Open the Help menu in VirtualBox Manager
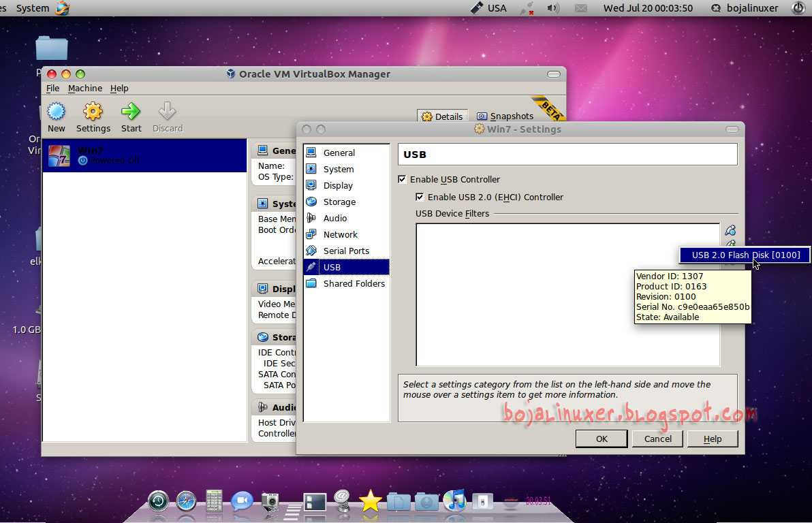This screenshot has height=523, width=812. point(119,89)
